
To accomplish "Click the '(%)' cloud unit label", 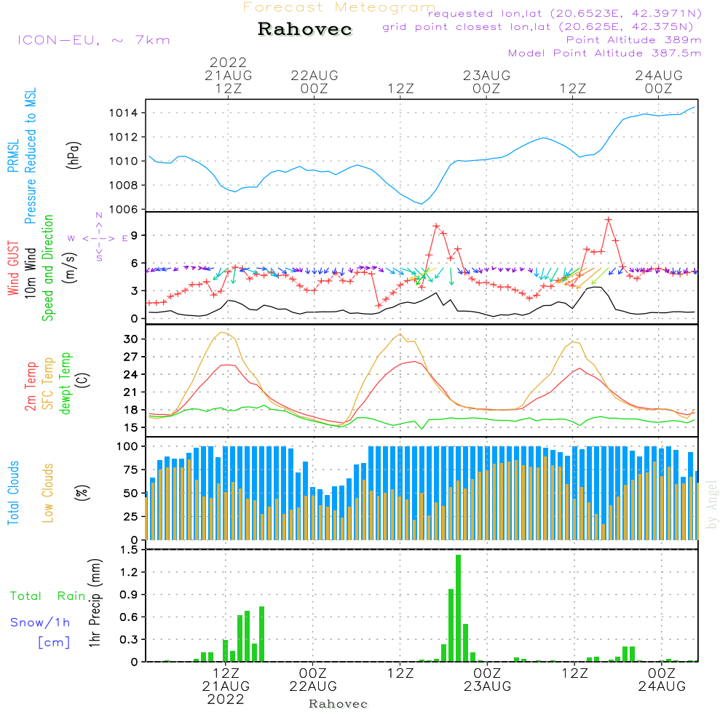I will point(82,493).
